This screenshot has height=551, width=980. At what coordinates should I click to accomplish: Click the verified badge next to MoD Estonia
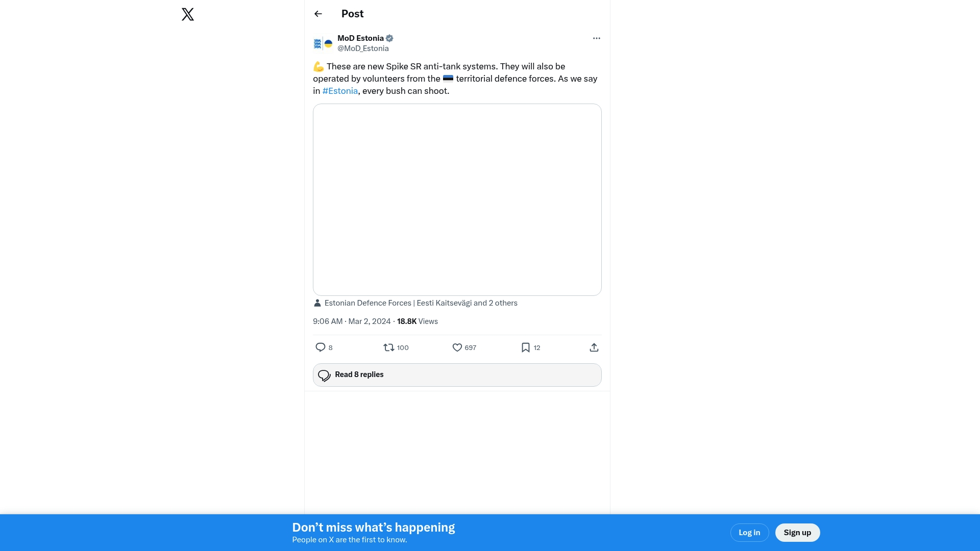pos(389,38)
